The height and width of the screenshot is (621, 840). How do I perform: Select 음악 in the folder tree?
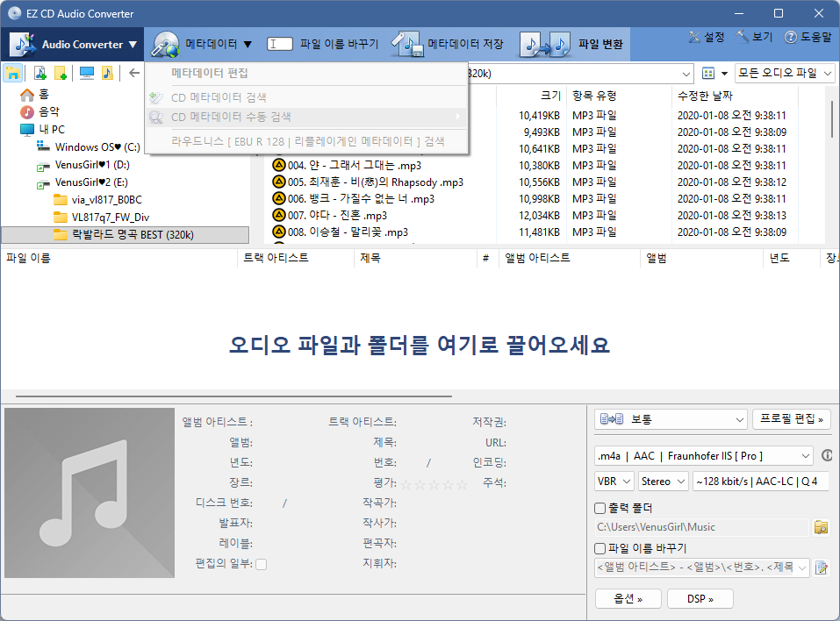tap(40, 112)
